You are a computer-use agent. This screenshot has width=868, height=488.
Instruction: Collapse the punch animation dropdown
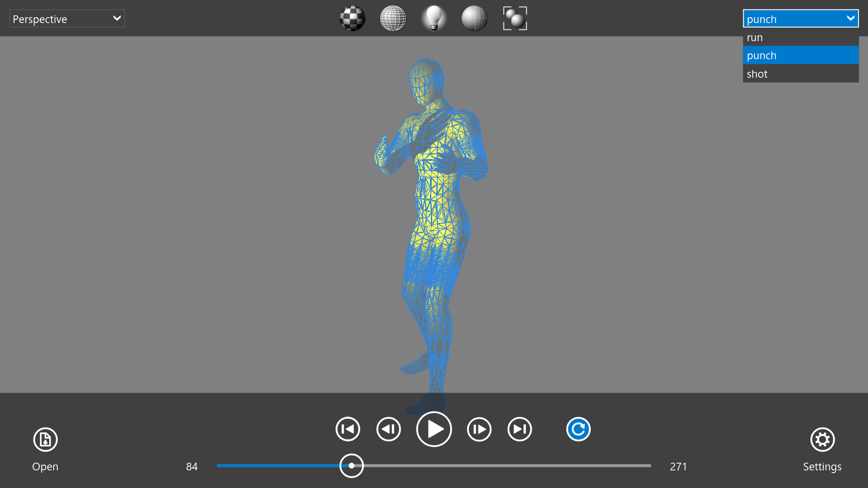tap(800, 19)
